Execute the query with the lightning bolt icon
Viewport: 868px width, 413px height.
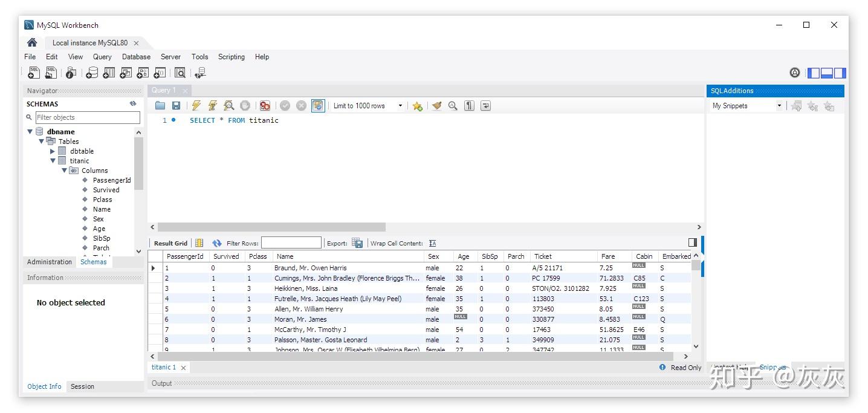(196, 106)
